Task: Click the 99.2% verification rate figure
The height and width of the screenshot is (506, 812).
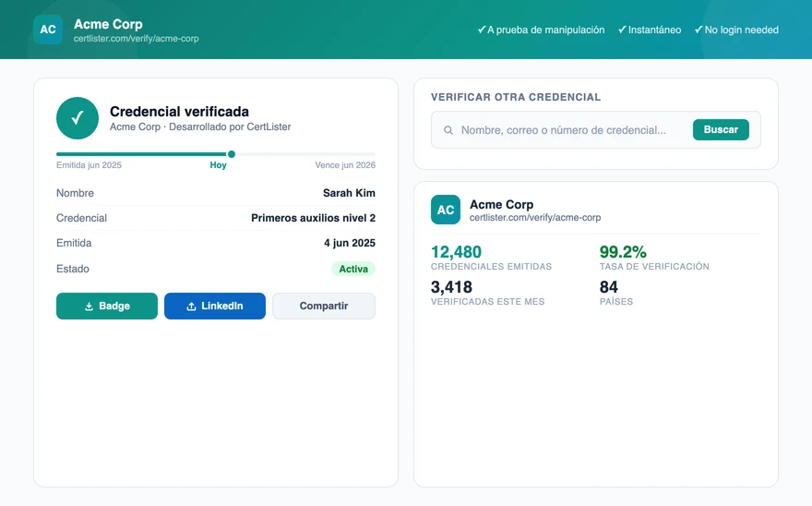Action: (x=623, y=252)
